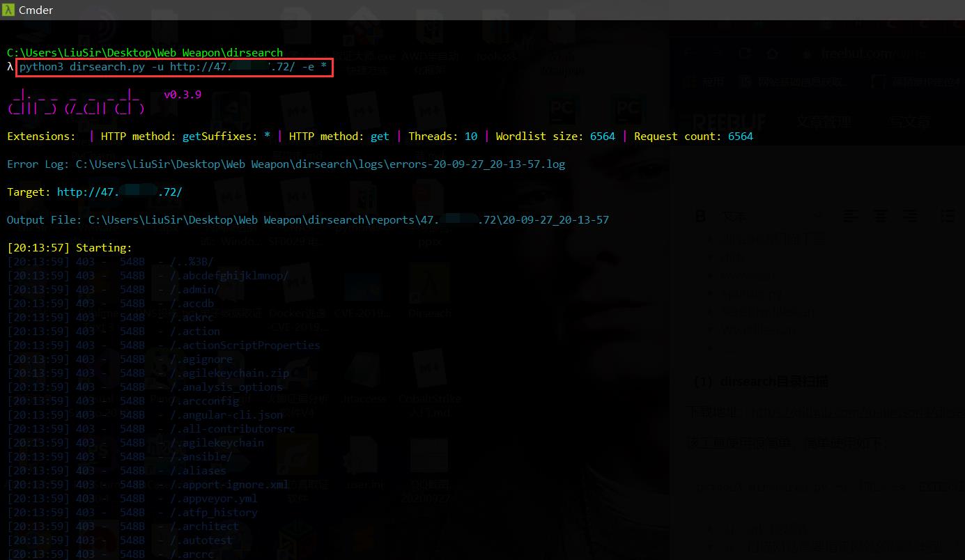The image size is (965, 560).
Task: Click the '/.appveyor.yml' result row
Action: point(132,499)
